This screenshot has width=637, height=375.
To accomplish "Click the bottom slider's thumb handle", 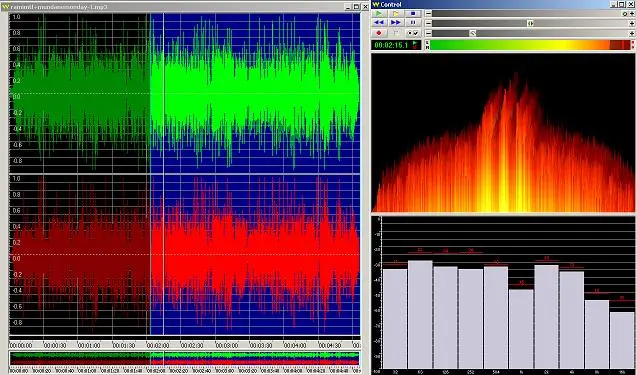I will coord(473,33).
